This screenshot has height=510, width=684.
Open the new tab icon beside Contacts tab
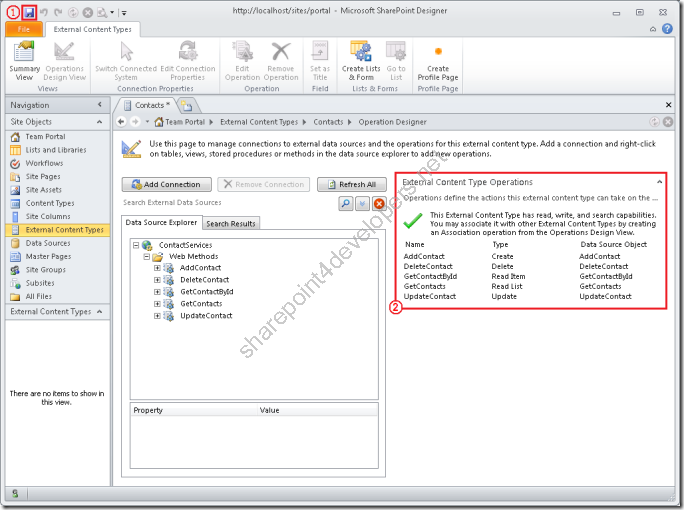(x=187, y=106)
